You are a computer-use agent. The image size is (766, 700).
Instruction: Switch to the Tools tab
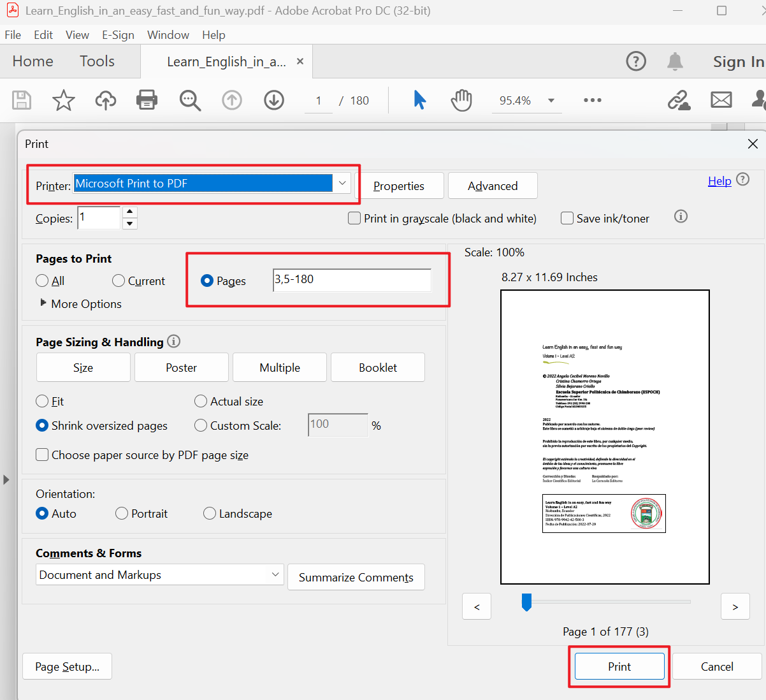97,61
